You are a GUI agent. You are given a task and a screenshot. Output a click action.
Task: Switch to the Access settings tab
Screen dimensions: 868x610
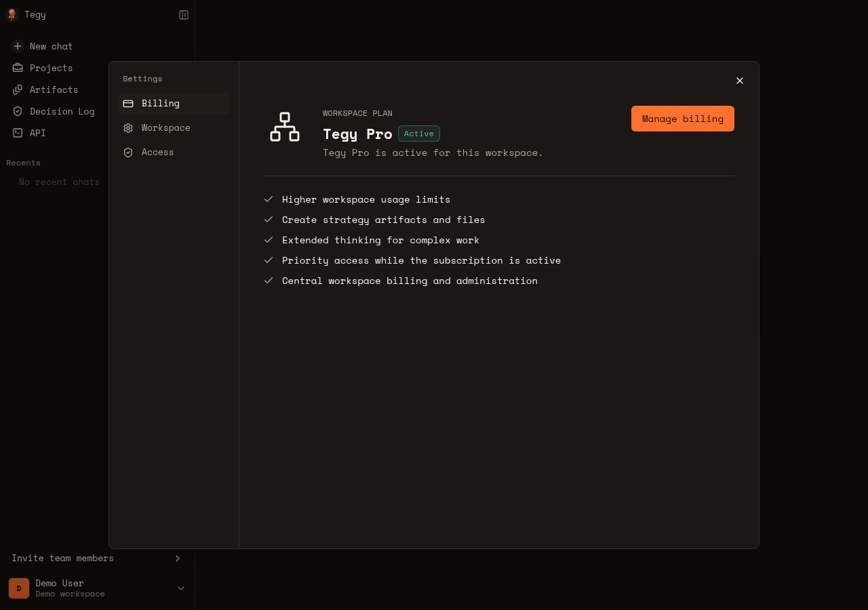[x=174, y=152]
